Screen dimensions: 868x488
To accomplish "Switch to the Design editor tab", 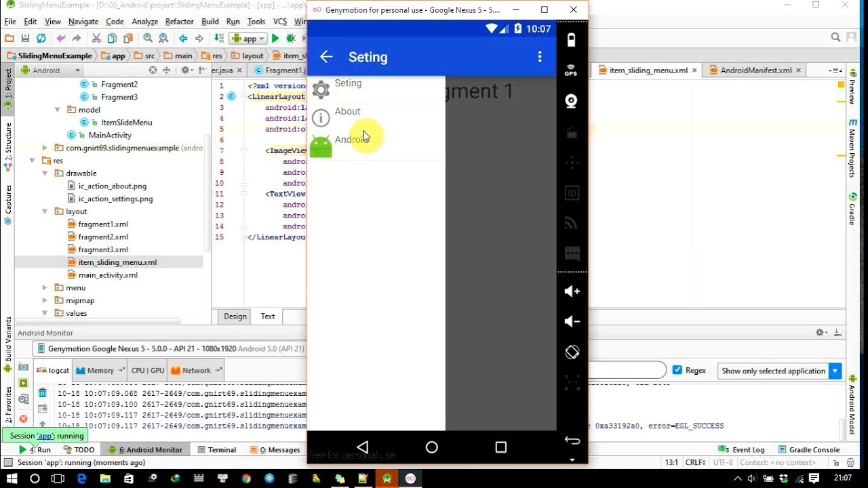I will click(235, 317).
